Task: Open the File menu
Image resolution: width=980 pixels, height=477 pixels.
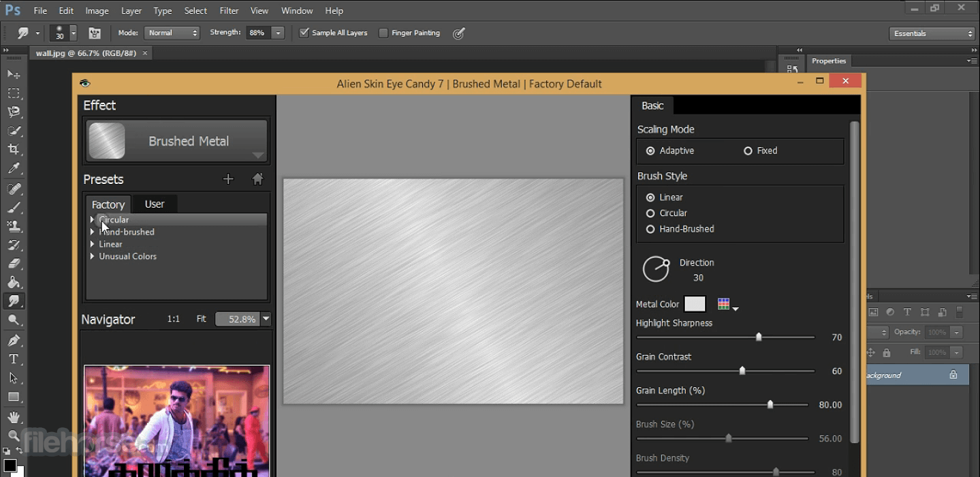Action: click(40, 11)
